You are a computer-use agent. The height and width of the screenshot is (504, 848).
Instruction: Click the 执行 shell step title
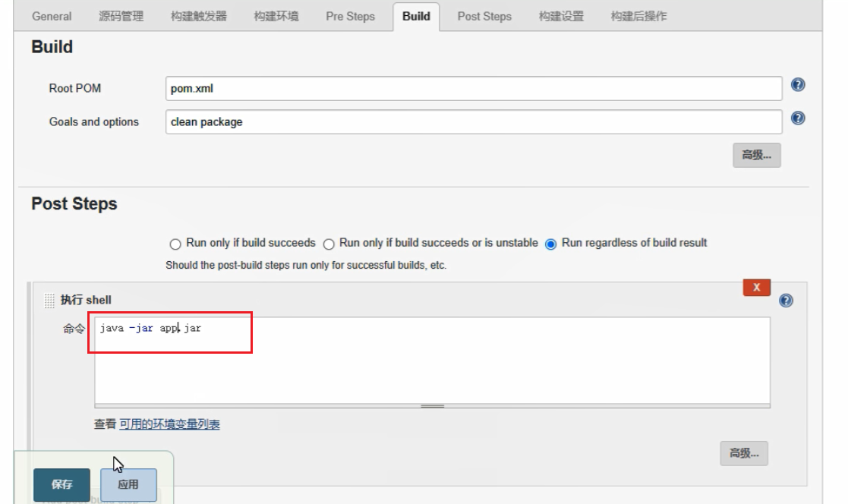[x=86, y=300]
